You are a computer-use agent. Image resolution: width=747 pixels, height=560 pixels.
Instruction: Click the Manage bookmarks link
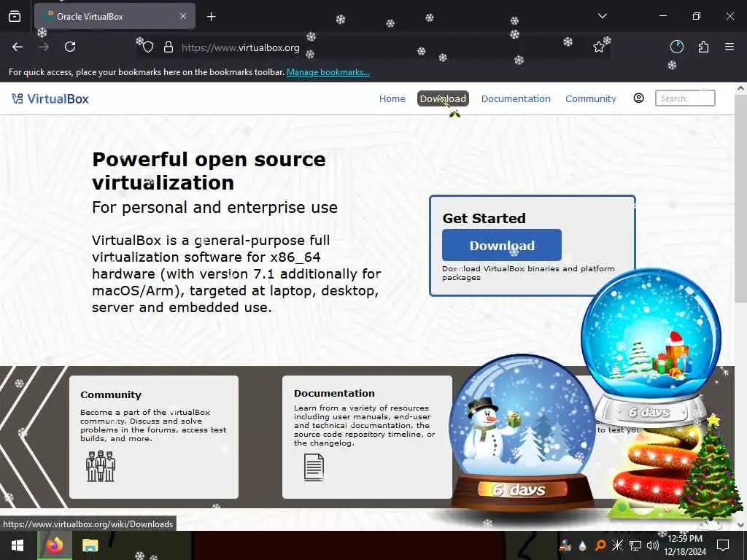328,72
